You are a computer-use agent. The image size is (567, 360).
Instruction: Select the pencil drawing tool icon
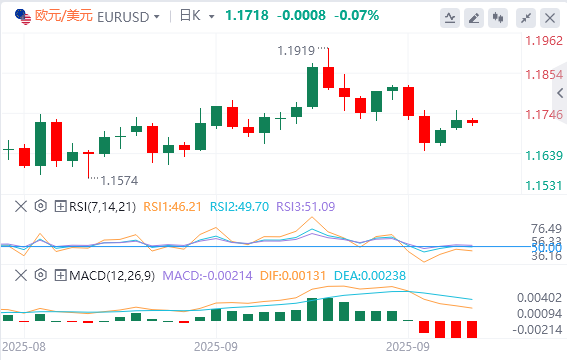coord(474,18)
